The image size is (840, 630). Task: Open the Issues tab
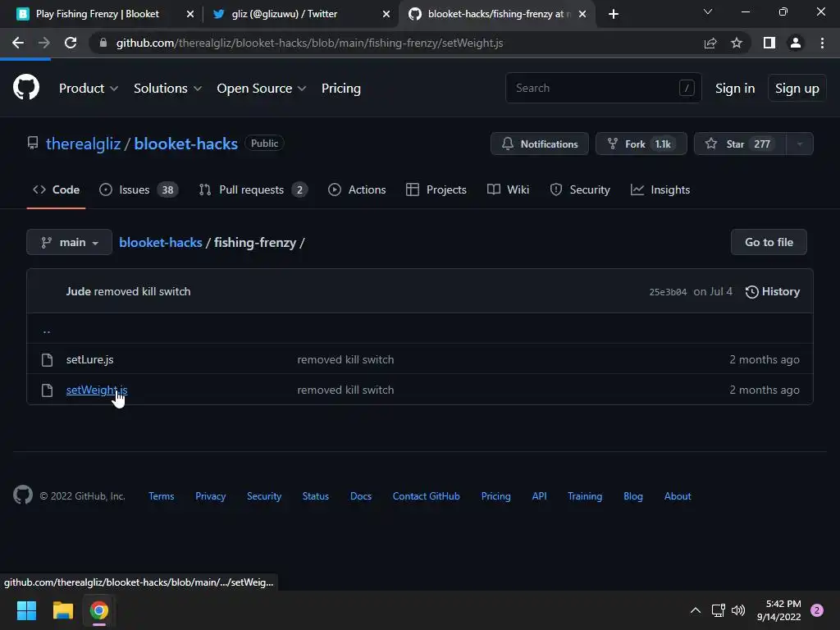[x=138, y=189]
